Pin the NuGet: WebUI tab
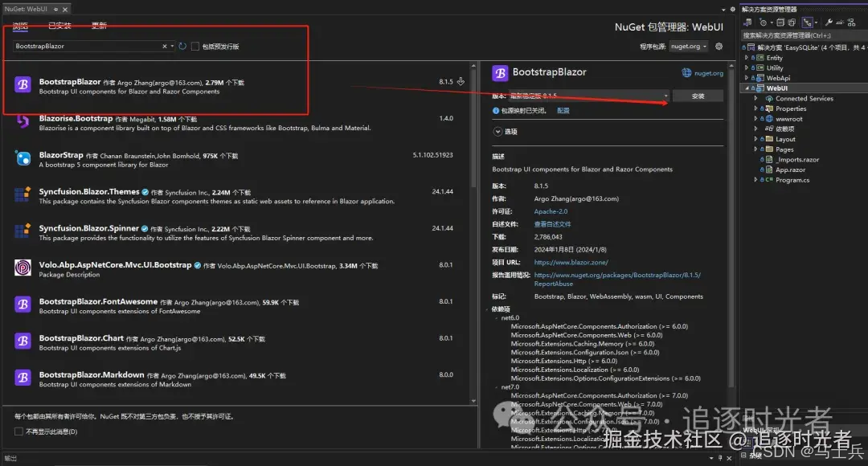 coord(56,10)
